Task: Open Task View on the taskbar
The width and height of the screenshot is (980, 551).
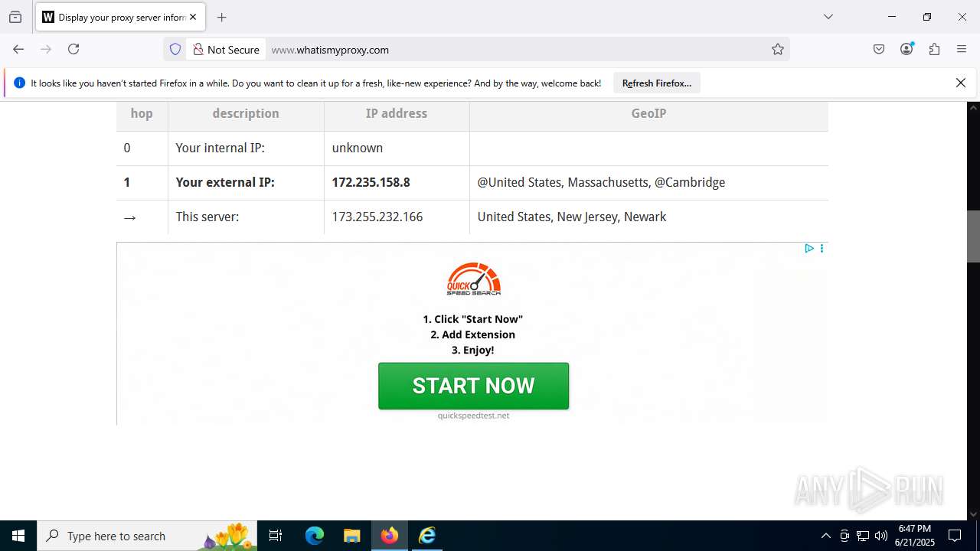Action: tap(276, 536)
